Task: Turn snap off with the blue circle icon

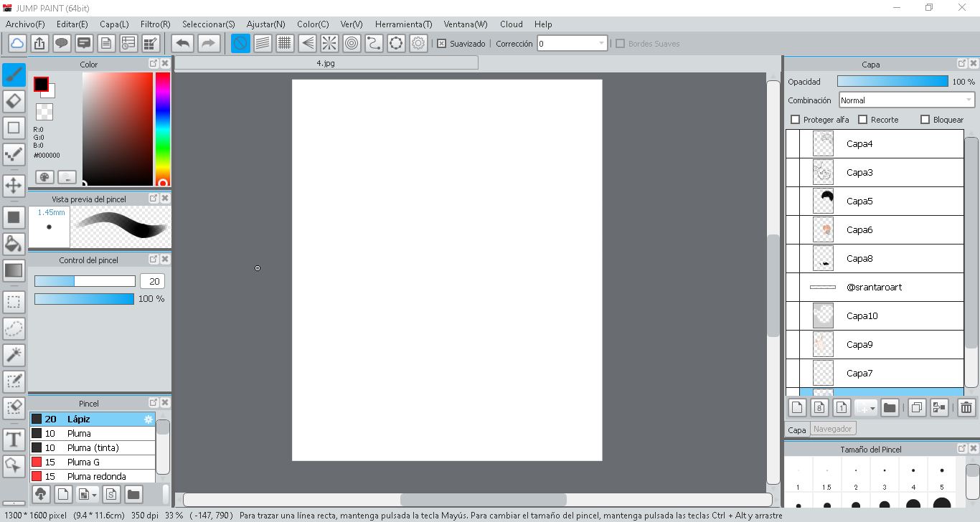Action: (x=240, y=44)
